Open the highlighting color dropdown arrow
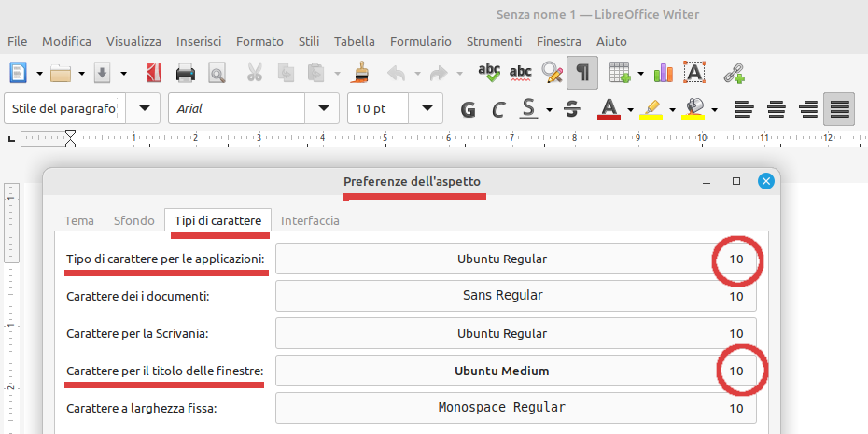 (x=673, y=109)
